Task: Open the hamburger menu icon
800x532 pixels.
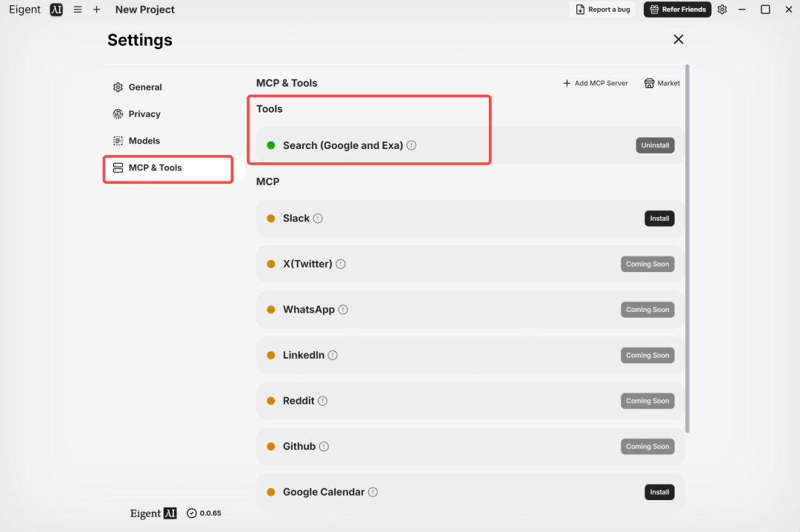Action: (x=78, y=10)
